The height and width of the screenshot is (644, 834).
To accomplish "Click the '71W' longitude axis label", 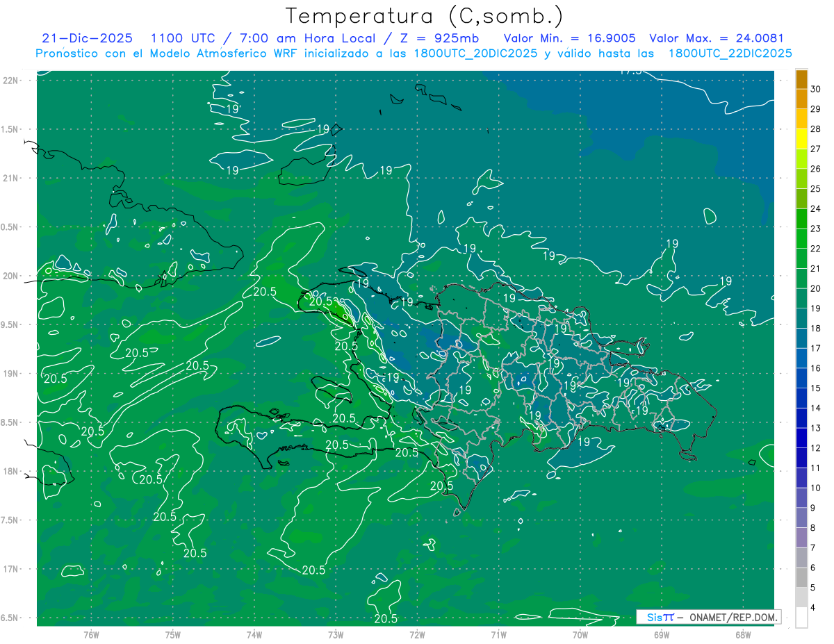I will (498, 634).
